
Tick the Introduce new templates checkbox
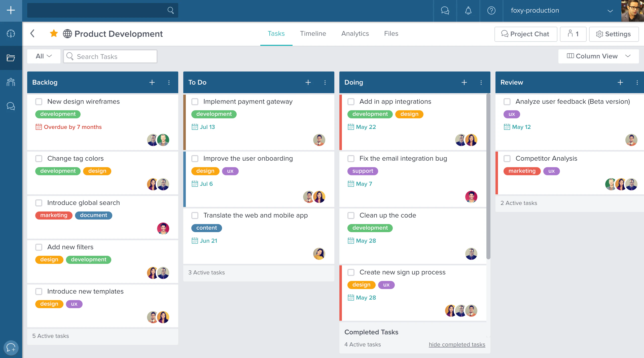click(x=39, y=292)
